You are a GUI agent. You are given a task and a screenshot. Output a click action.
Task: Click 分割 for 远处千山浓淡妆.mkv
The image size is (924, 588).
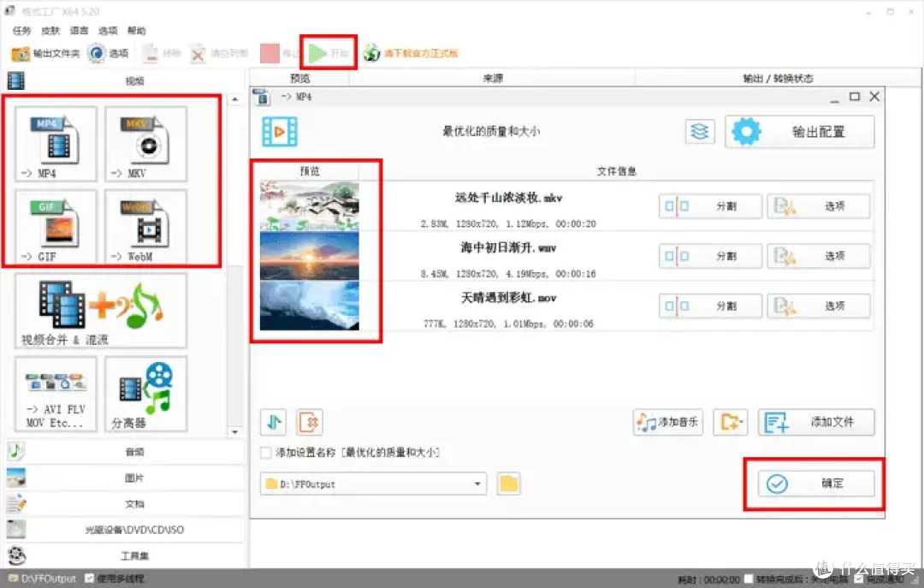pos(710,206)
